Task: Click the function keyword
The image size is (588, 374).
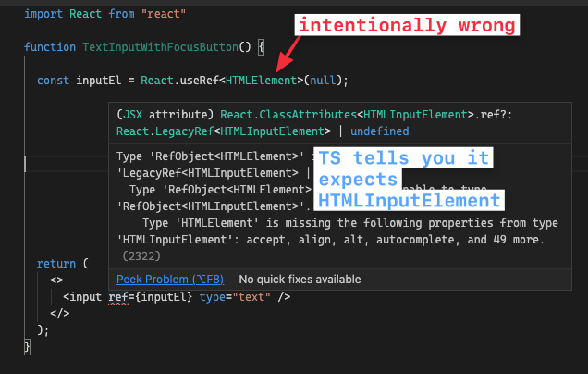Action: 50,47
